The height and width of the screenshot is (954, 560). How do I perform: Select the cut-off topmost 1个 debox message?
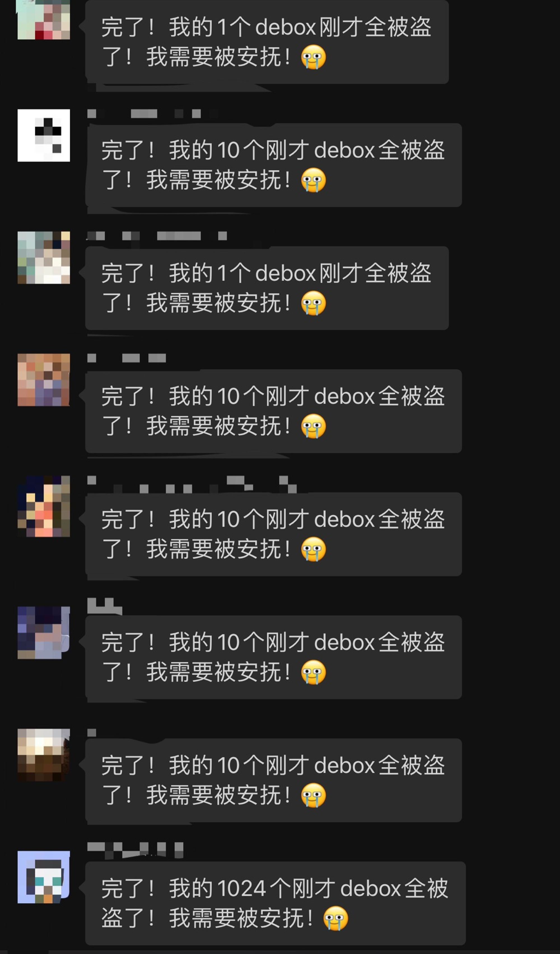tap(267, 42)
